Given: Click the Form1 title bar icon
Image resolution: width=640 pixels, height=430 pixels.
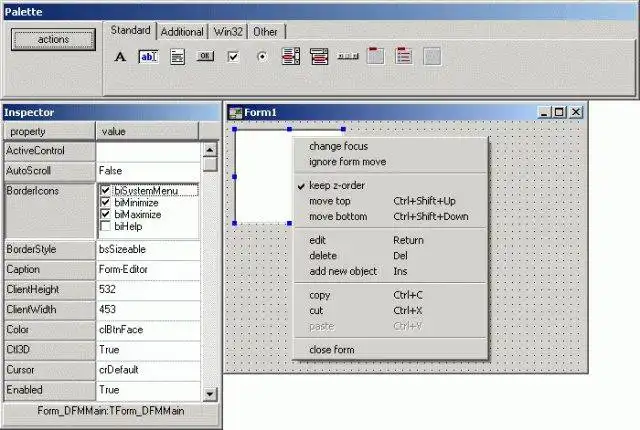Looking at the screenshot, I should 235,113.
